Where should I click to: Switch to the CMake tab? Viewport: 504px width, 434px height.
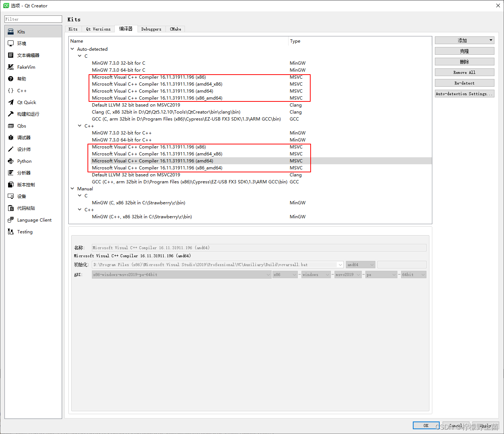tap(175, 29)
